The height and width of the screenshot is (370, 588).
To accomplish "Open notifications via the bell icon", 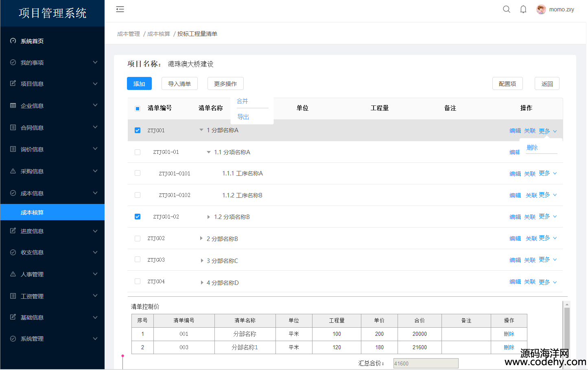I will (523, 9).
